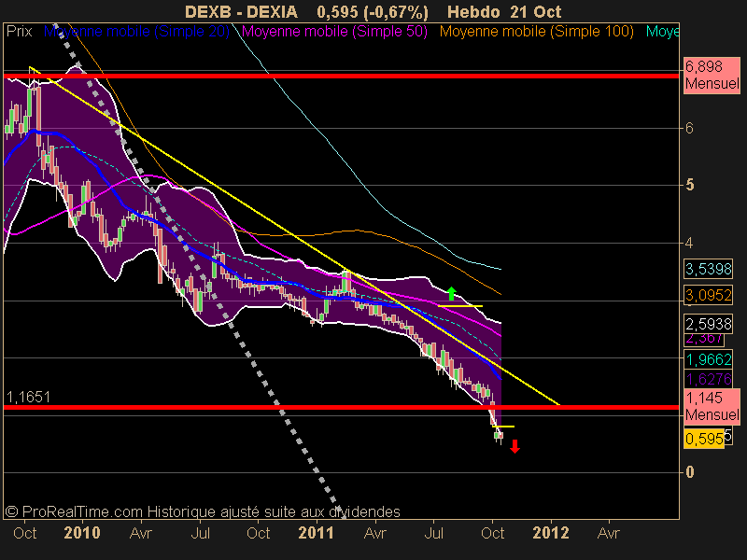Screen dimensions: 747x560
Task: Select the red down arrow drawing
Action: (514, 447)
